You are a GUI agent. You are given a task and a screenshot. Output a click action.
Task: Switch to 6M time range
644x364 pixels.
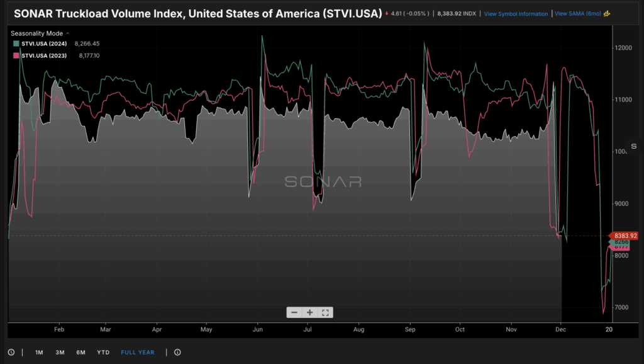[x=80, y=352]
